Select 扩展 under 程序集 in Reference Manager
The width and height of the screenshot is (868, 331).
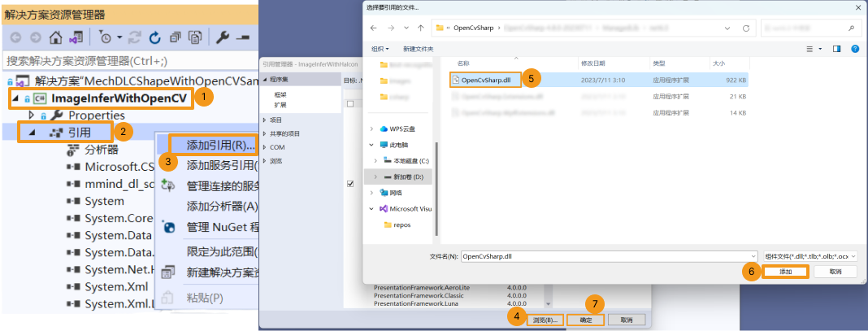pos(280,105)
